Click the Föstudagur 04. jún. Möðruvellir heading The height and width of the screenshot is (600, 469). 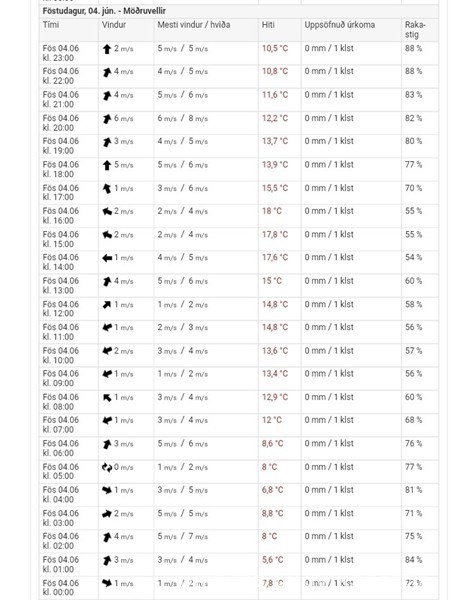tap(104, 11)
